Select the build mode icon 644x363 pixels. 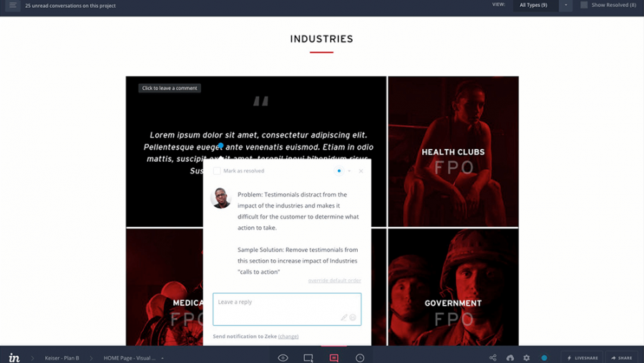pyautogui.click(x=308, y=358)
